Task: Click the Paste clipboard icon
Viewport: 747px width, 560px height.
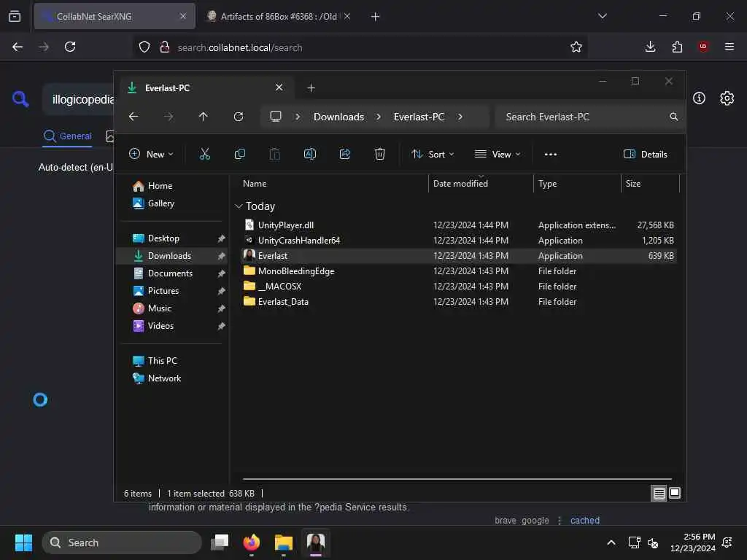Action: [275, 154]
